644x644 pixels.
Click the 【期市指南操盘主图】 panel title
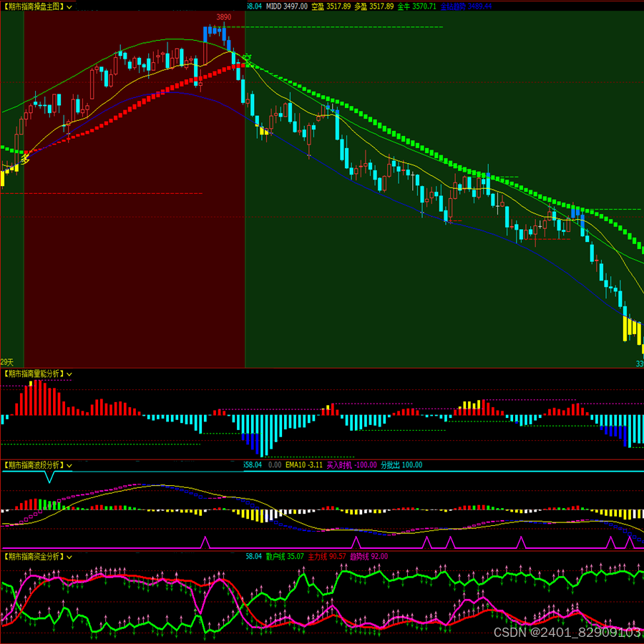point(33,6)
